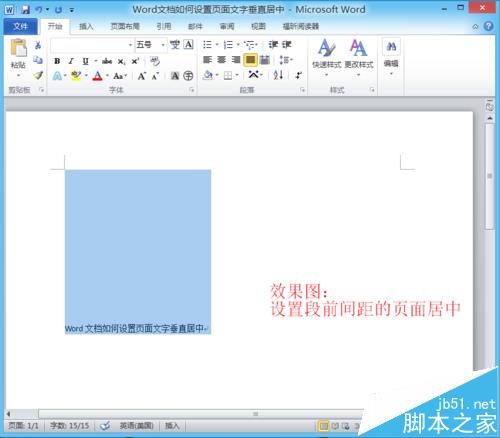Launch the Paragraph dialog box

click(x=303, y=90)
